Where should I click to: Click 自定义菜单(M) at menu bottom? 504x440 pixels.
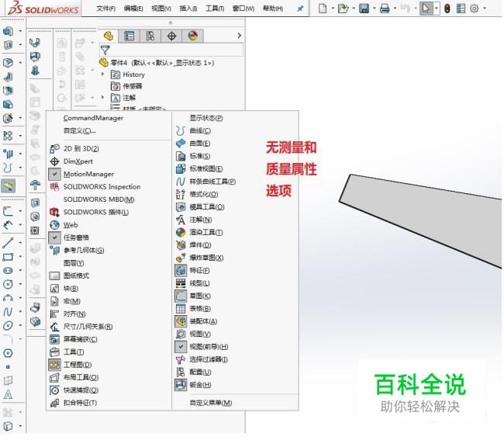211,403
